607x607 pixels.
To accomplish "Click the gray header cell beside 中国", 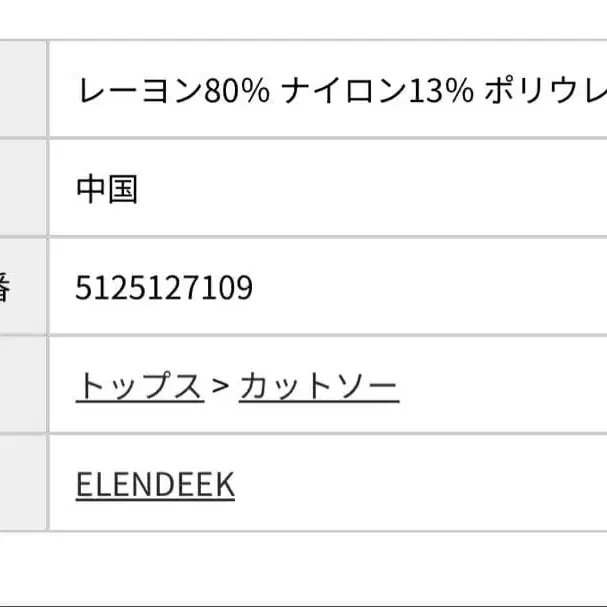I will [22, 190].
